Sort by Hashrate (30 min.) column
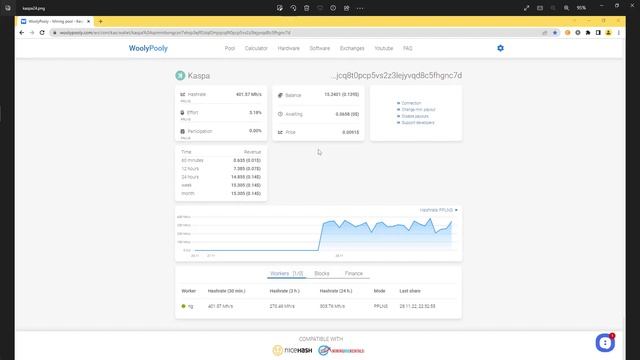Image resolution: width=640 pixels, height=360 pixels. [x=227, y=291]
